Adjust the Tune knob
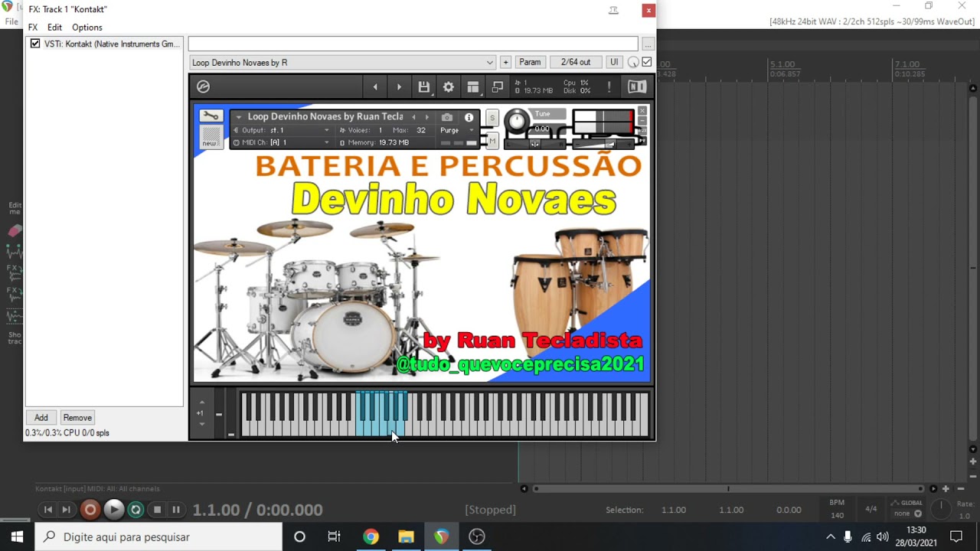 (518, 121)
